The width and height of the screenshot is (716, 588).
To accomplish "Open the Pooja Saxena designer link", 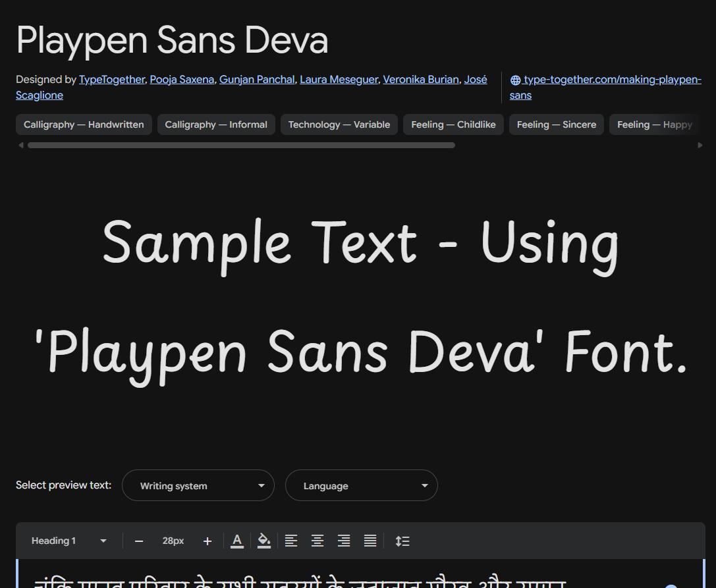I will 182,80.
